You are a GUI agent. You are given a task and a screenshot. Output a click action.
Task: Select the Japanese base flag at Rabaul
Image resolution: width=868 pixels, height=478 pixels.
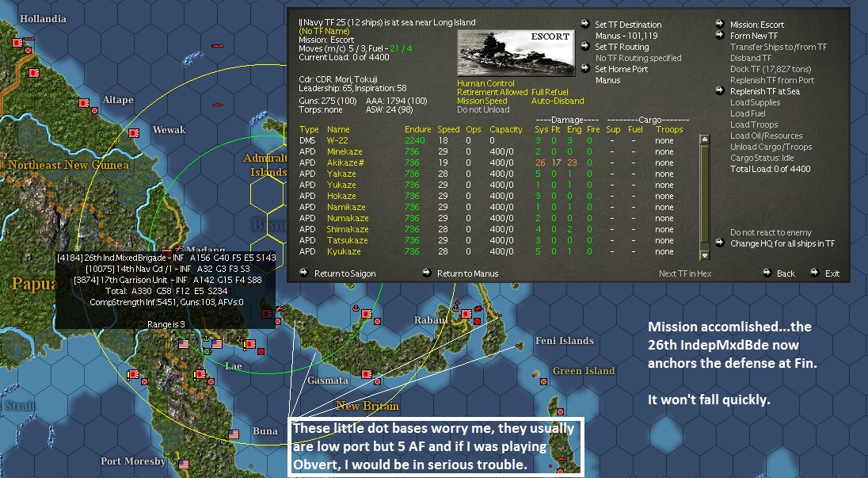(466, 314)
